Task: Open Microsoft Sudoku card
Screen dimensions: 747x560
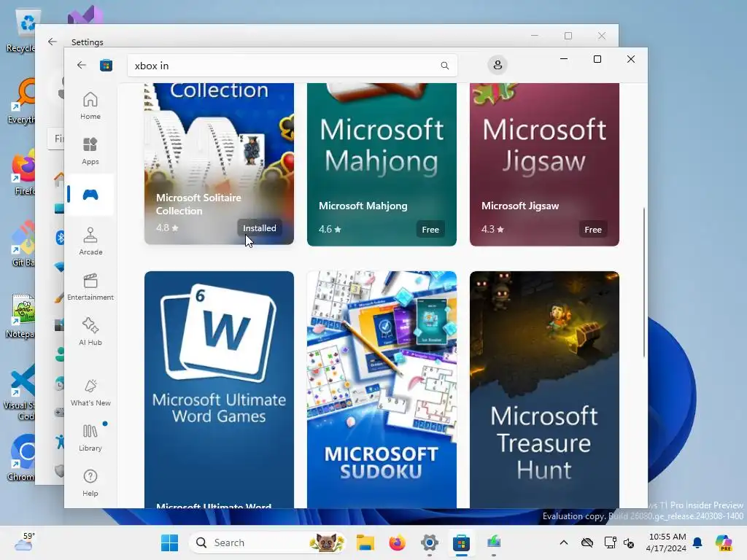Action: click(382, 389)
